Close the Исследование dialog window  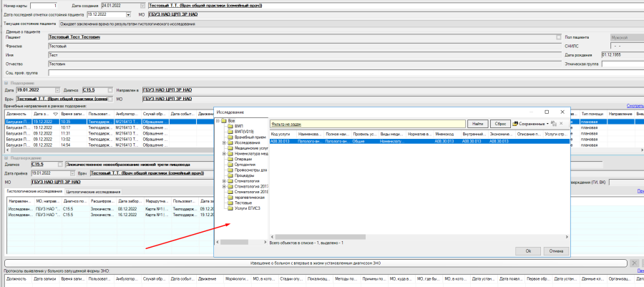[562, 112]
